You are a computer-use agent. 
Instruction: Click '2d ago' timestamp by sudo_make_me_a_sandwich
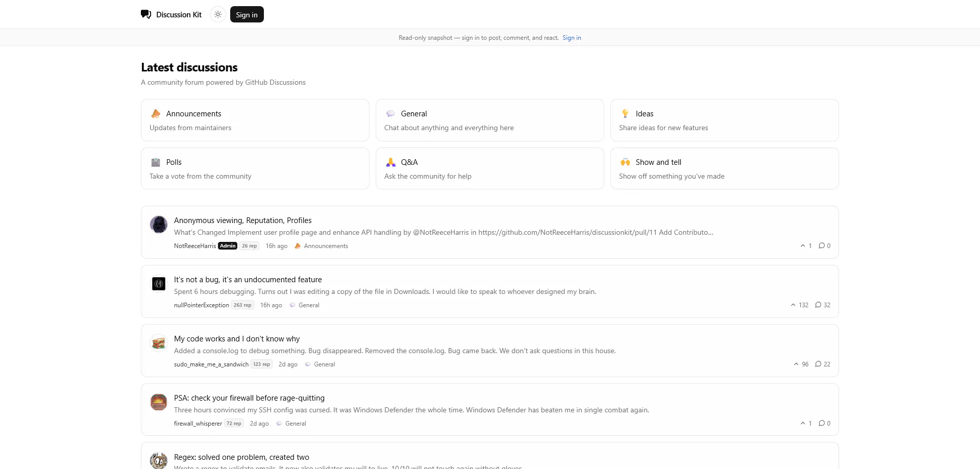tap(288, 364)
